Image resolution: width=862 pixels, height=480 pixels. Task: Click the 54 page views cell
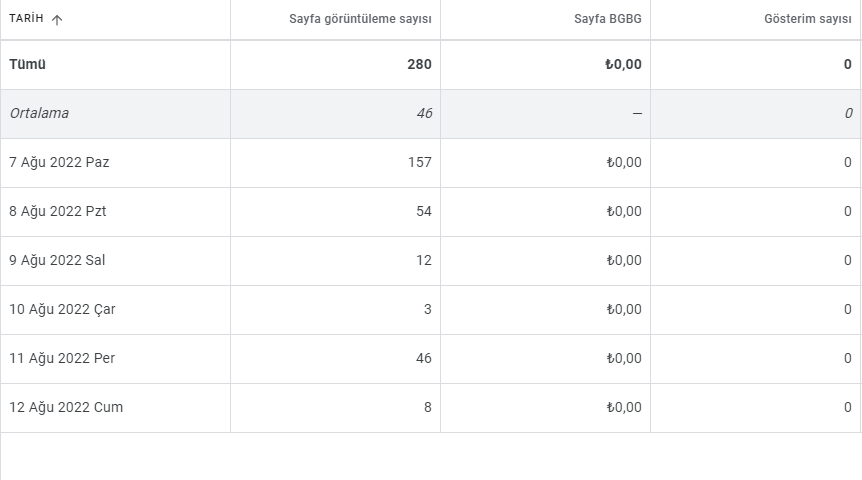[x=424, y=211]
